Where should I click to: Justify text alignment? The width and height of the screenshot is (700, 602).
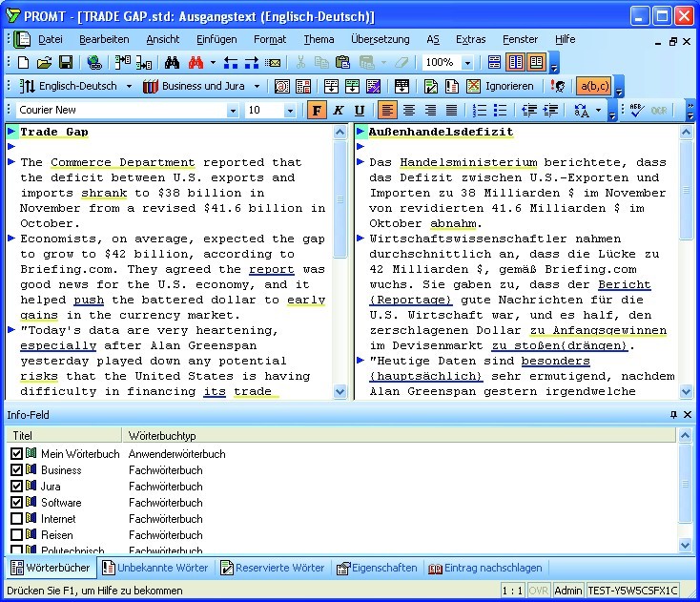[452, 110]
